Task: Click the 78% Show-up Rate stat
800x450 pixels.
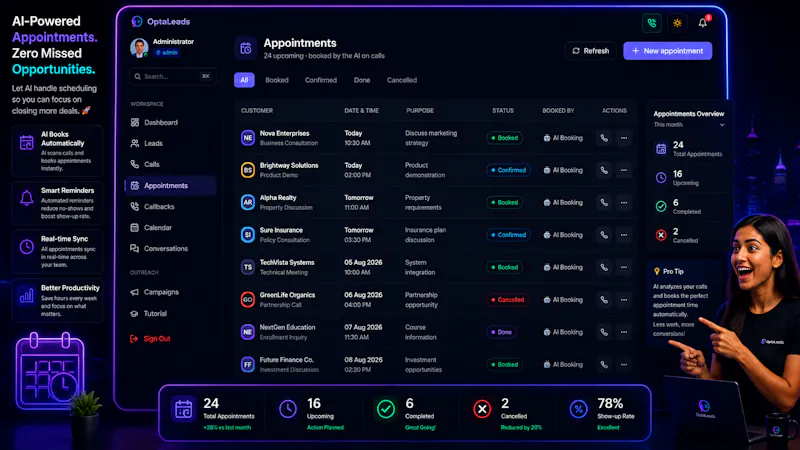Action: coord(603,414)
